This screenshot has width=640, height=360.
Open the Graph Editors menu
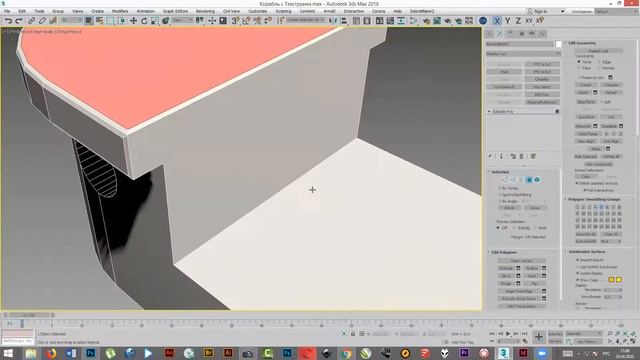[x=176, y=11]
